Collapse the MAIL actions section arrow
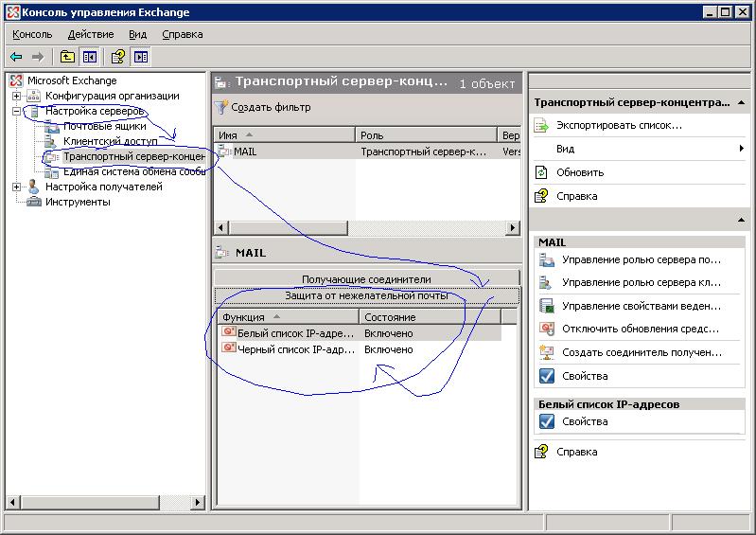Screen dimensions: 756x535 742,220
